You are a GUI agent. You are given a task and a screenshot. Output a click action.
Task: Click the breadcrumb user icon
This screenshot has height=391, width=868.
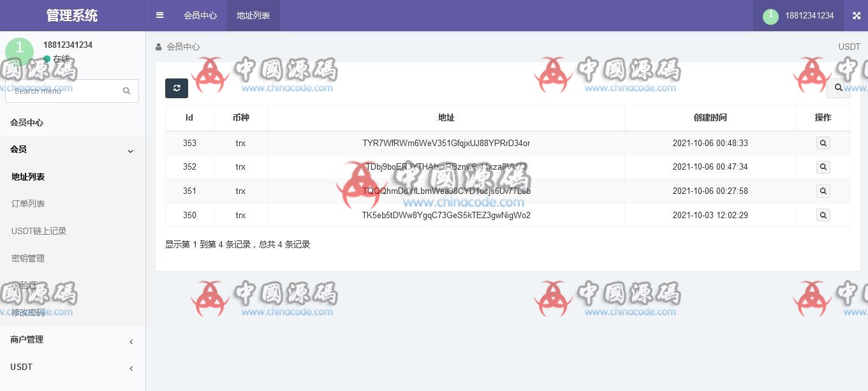click(x=159, y=47)
